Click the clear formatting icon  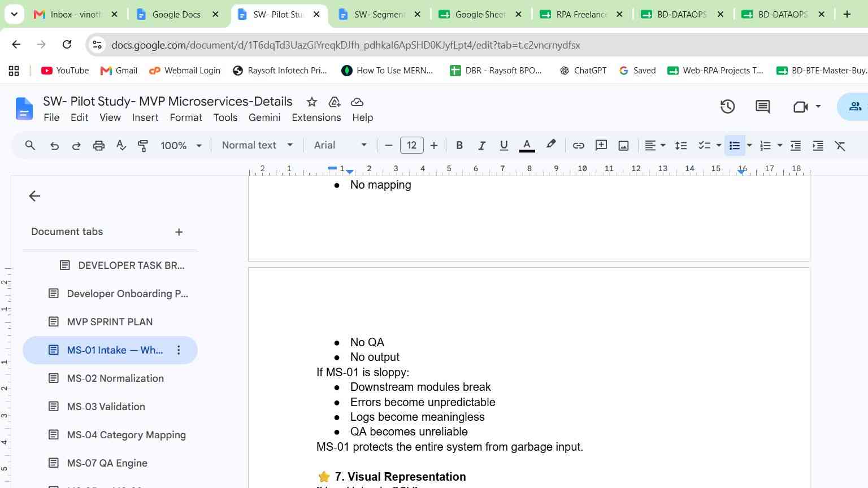(840, 146)
